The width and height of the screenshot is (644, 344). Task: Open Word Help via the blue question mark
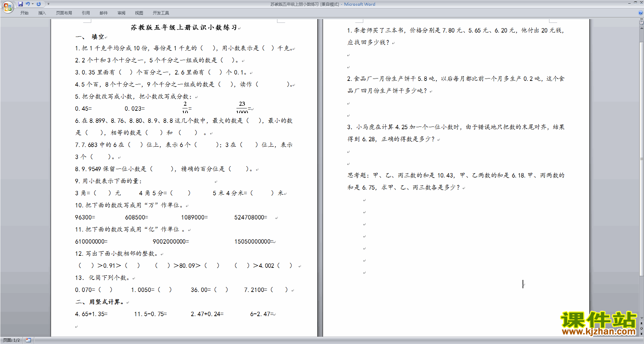coord(641,13)
